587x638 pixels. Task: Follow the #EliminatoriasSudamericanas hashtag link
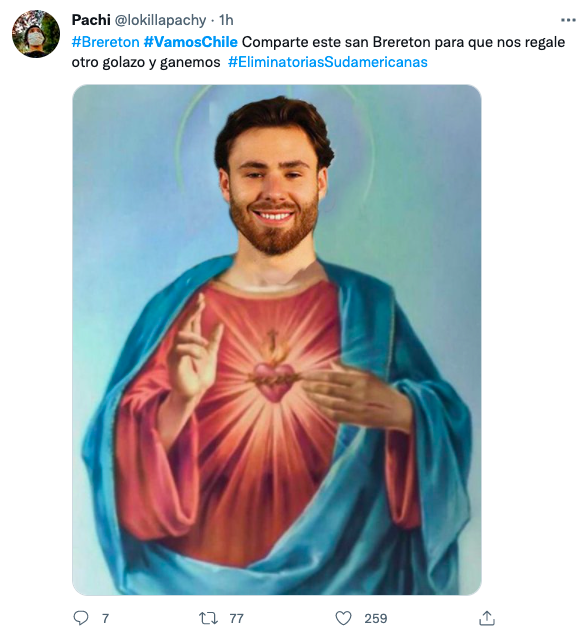tap(328, 62)
